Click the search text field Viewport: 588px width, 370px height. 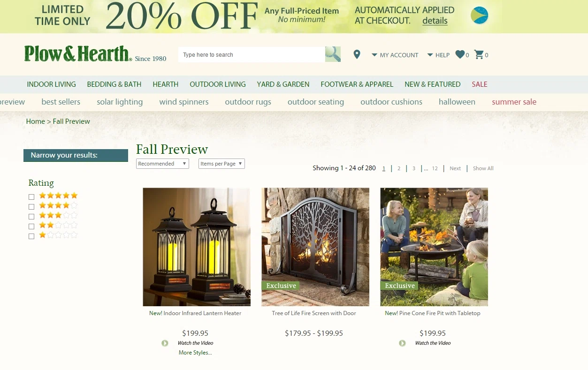coord(252,54)
